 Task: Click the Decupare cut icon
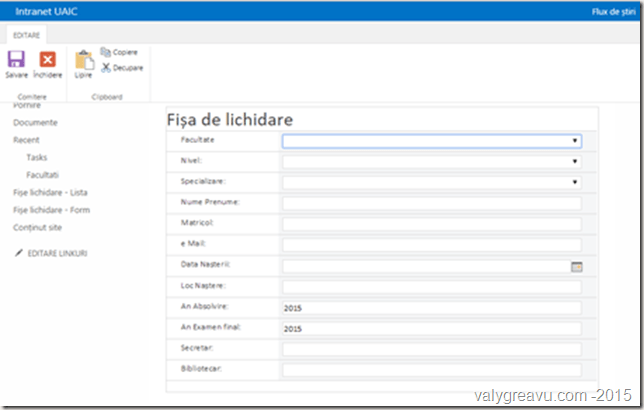click(x=105, y=68)
